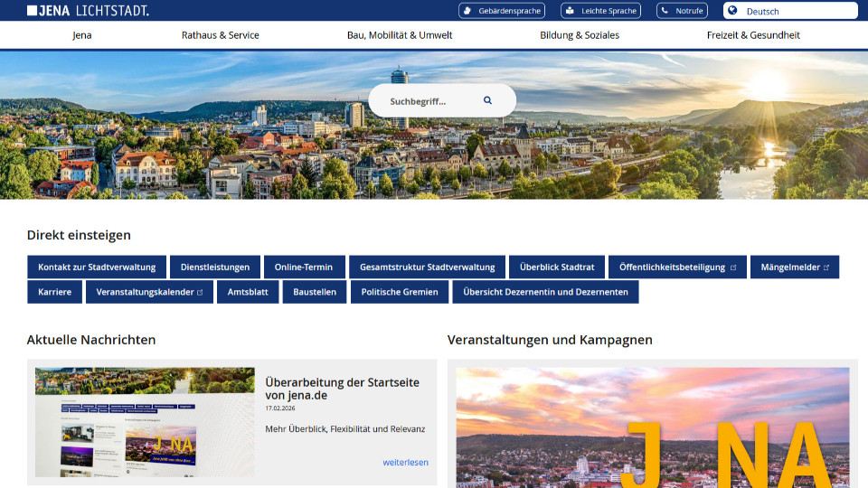Click the sign language hand icon
868x488 pixels.
pyautogui.click(x=467, y=11)
